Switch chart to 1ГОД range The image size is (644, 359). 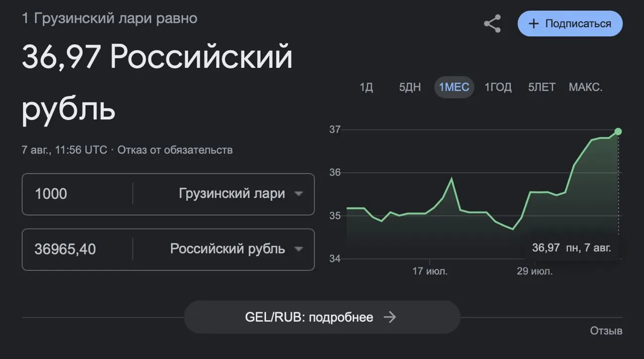pyautogui.click(x=498, y=87)
